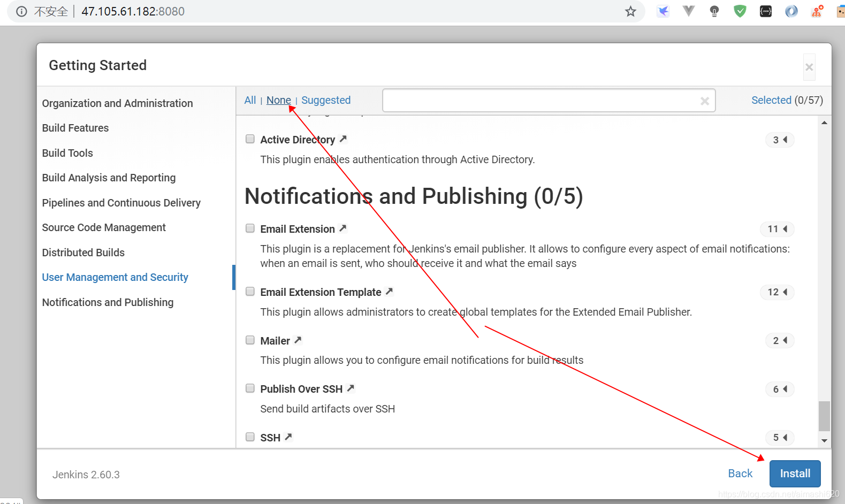Go to User Management and Security category
Viewport: 845px width, 504px height.
pyautogui.click(x=115, y=277)
